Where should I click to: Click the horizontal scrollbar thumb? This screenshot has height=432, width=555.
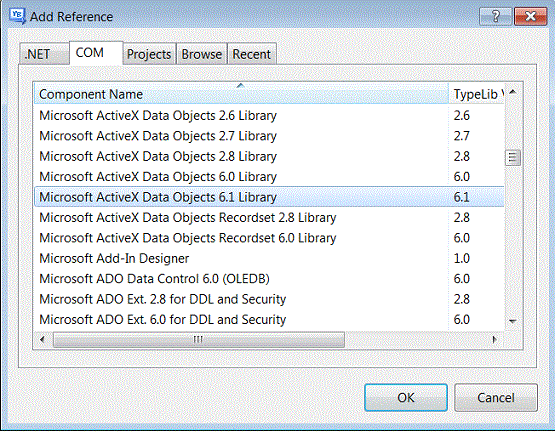click(199, 340)
